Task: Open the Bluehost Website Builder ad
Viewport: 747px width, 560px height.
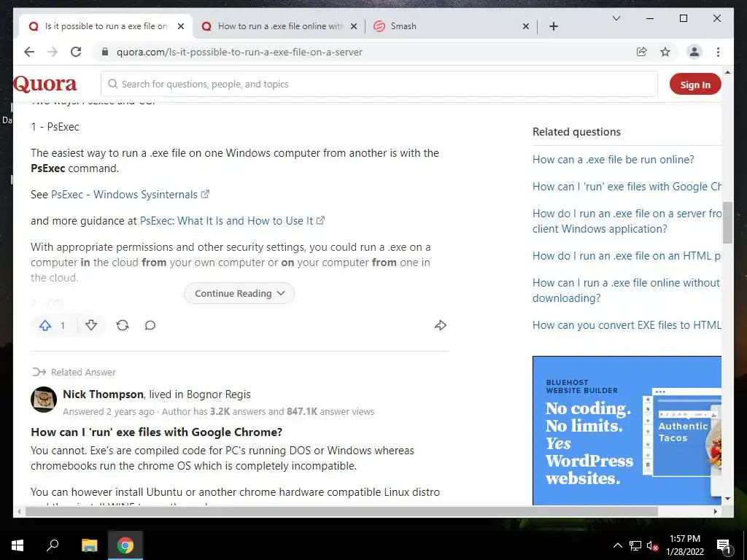Action: 627,430
